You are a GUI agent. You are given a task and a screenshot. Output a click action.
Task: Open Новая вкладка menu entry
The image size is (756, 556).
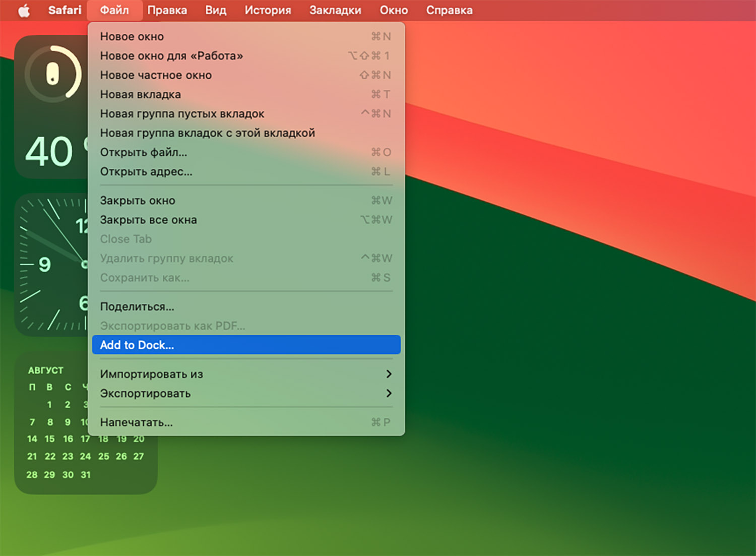140,94
